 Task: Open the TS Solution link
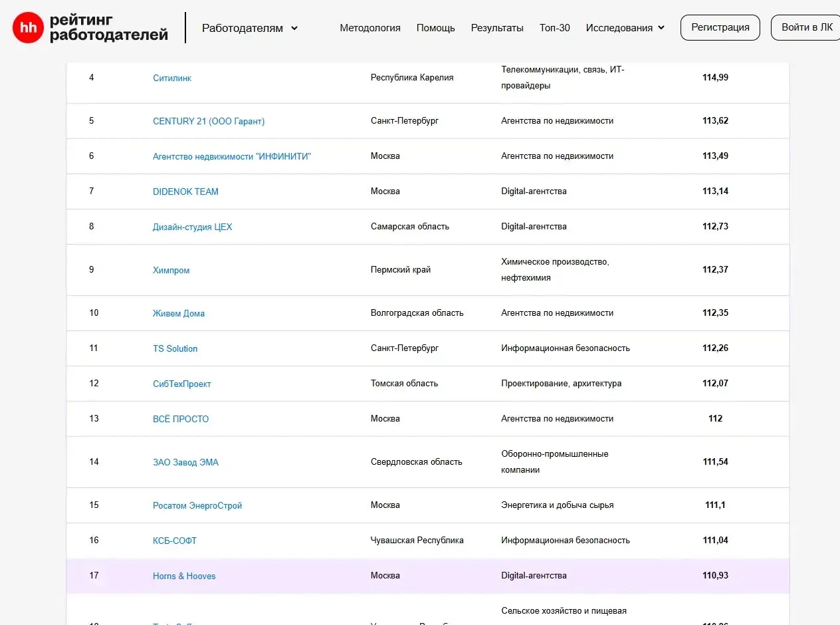click(x=175, y=348)
